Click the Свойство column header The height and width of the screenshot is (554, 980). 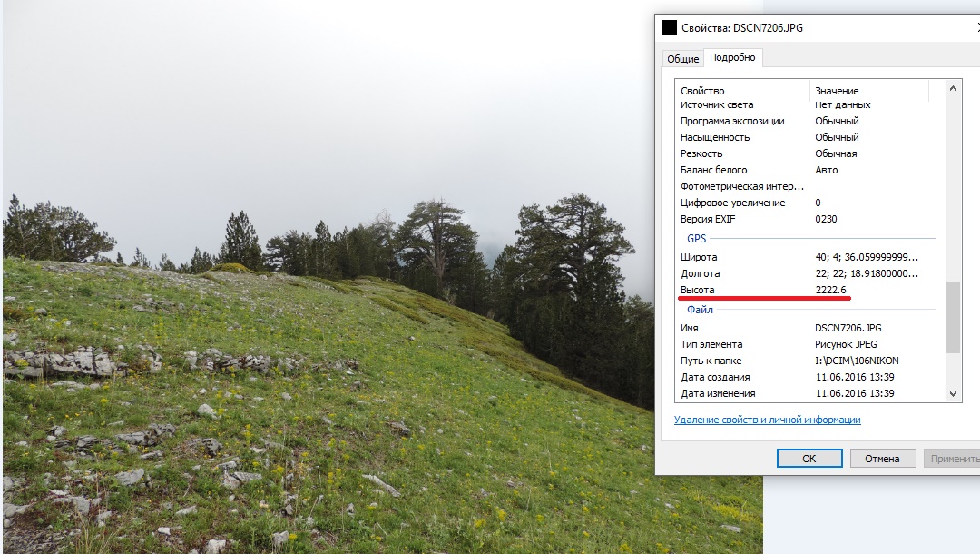703,91
